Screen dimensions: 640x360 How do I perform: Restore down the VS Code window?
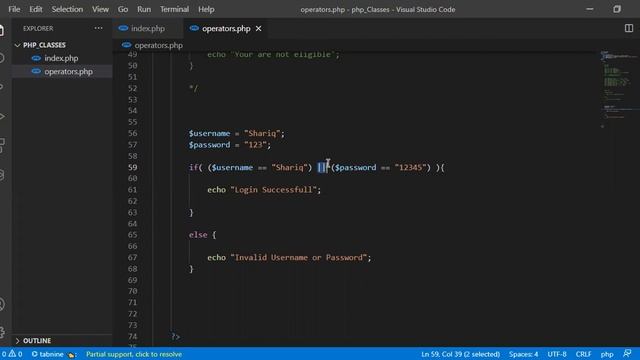[x=617, y=9]
